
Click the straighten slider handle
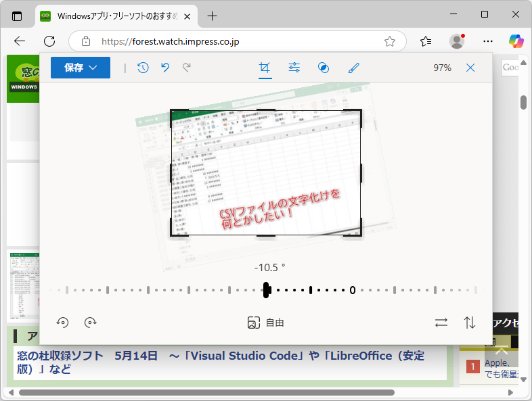click(267, 290)
